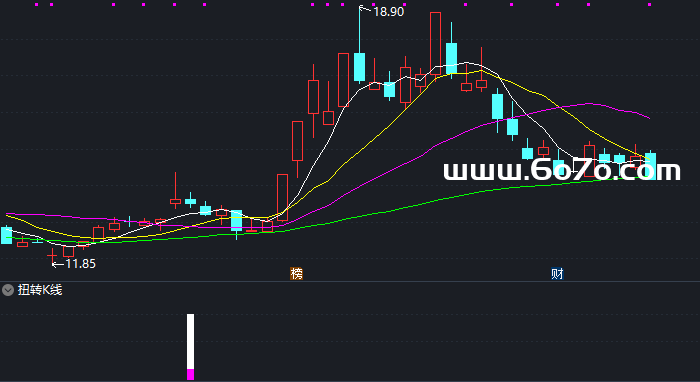The height and width of the screenshot is (382, 700).
Task: Click the orange 榜 marker icon
Action: (296, 274)
